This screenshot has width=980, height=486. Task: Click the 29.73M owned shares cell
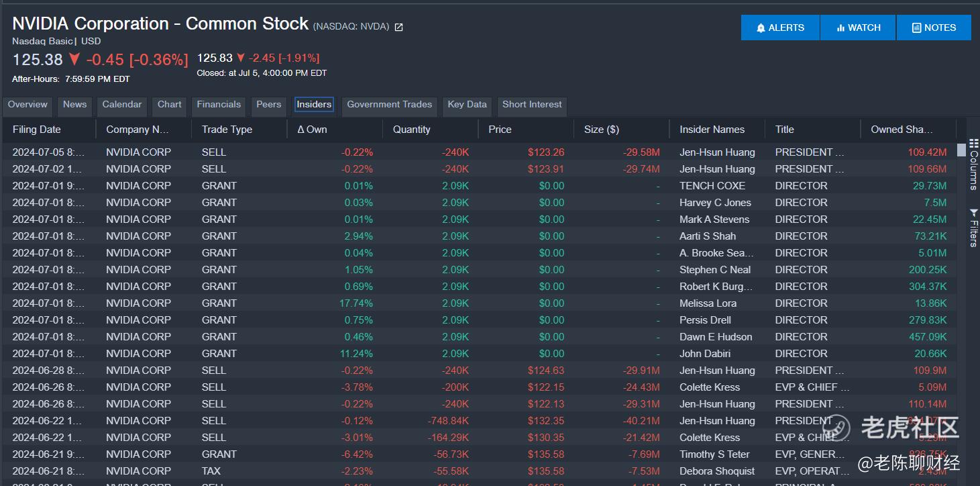930,186
